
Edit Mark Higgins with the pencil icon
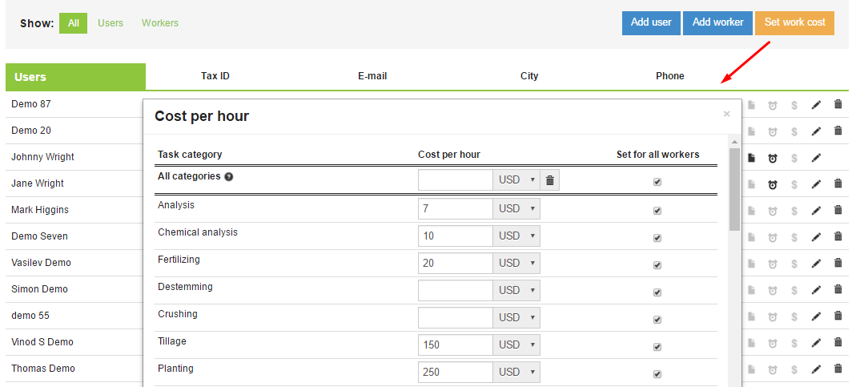pos(816,210)
